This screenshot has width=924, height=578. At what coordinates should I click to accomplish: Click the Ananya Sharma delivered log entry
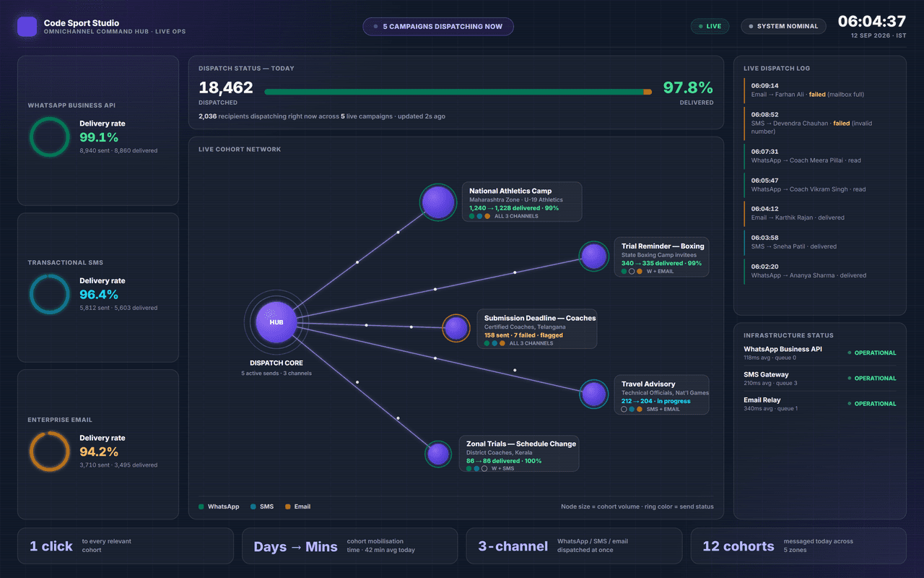click(x=820, y=271)
